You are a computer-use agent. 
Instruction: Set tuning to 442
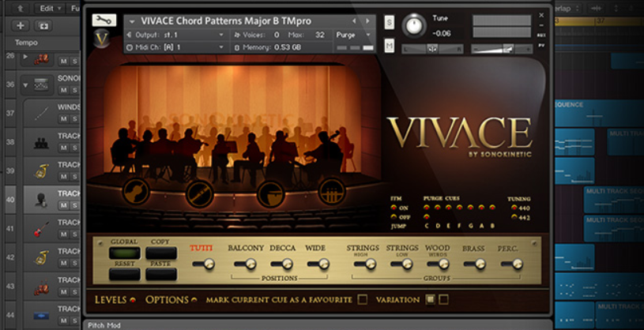(x=514, y=217)
